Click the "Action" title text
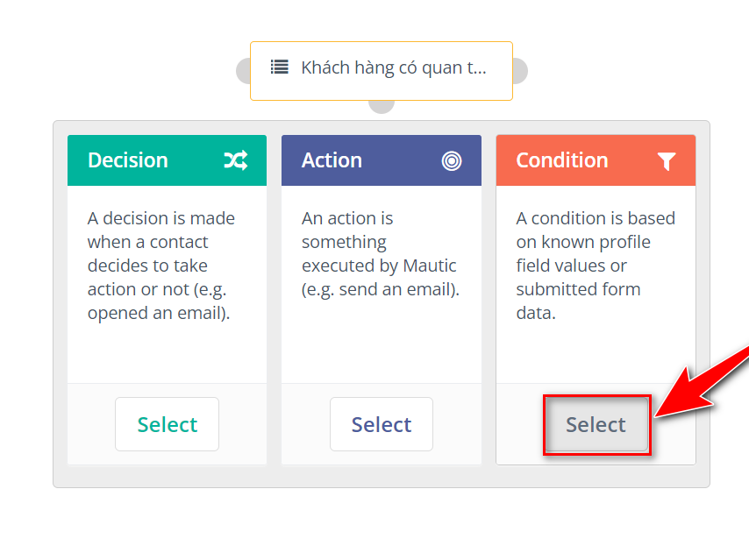This screenshot has width=749, height=560. coord(332,160)
